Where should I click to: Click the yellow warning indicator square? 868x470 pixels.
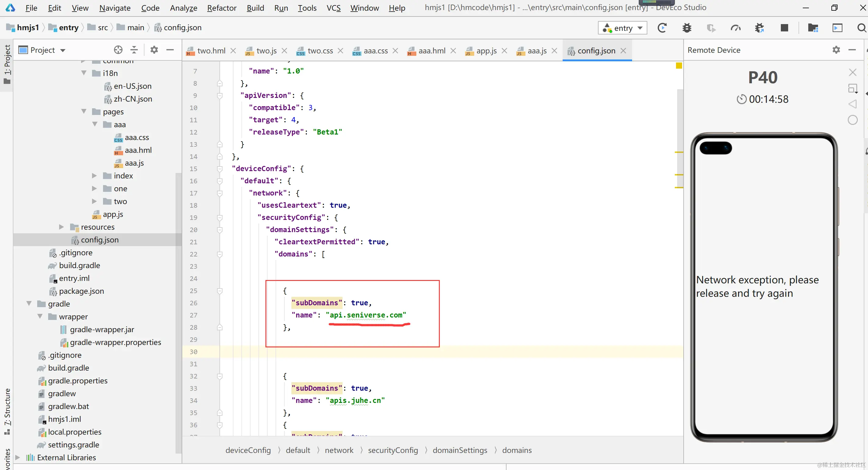click(679, 65)
